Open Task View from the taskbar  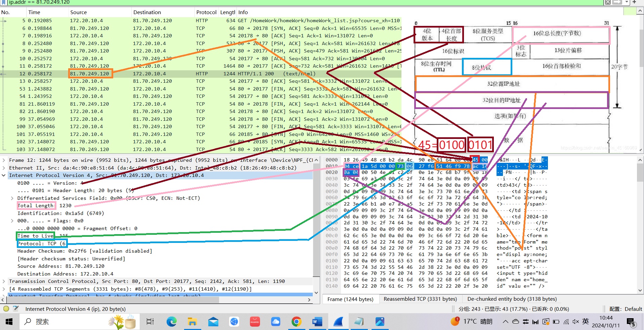click(150, 322)
